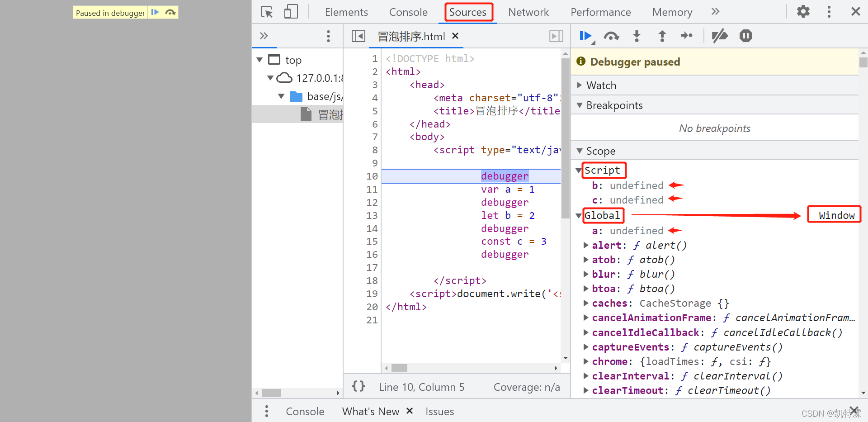Click the 'var a = 1' code line
The width and height of the screenshot is (868, 422).
click(508, 190)
